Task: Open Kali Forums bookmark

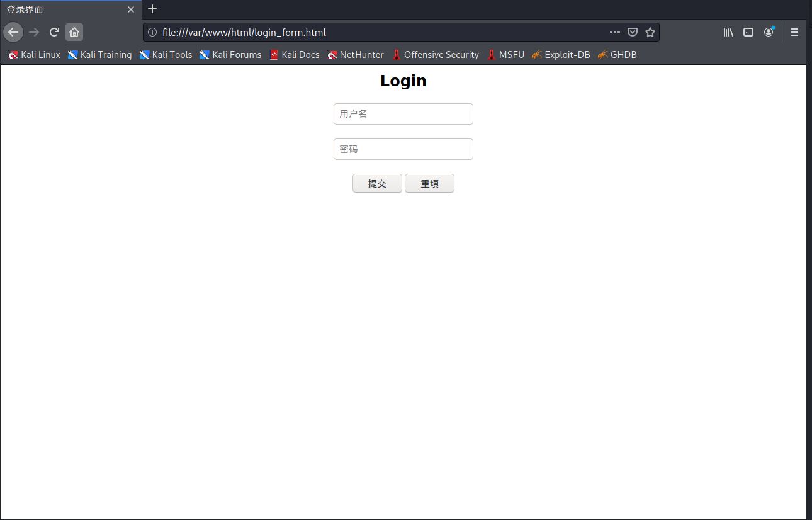Action: coord(230,55)
